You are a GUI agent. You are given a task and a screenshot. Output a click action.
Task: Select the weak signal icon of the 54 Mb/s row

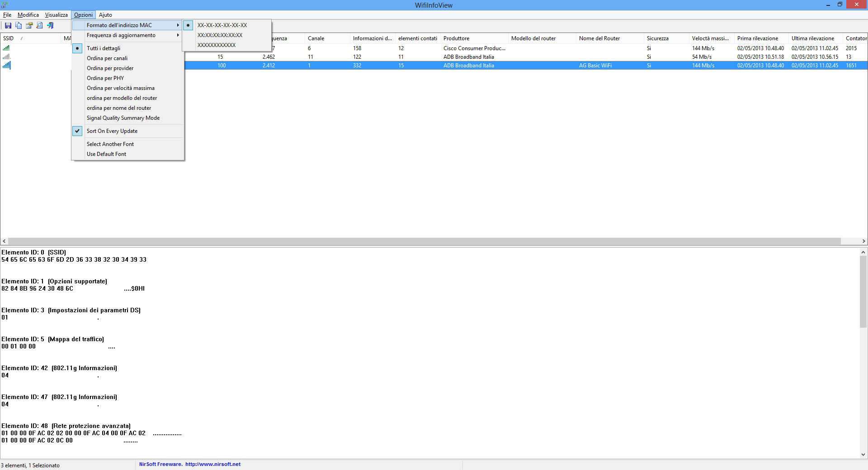click(6, 56)
